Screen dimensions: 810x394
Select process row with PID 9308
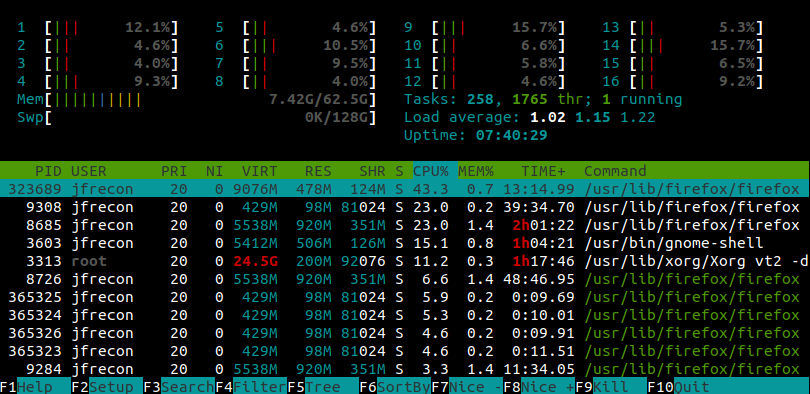pos(405,208)
